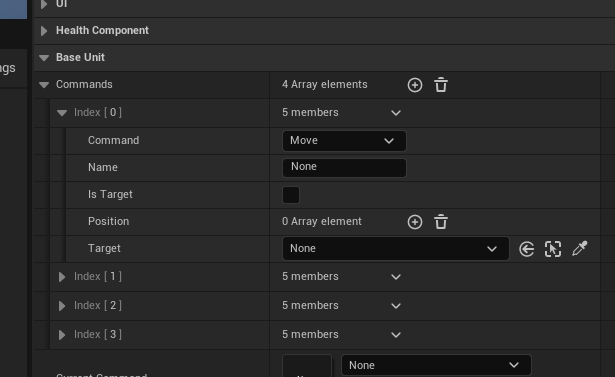The image size is (615, 377).
Task: Open the Command dropdown set to Move
Action: tap(344, 141)
